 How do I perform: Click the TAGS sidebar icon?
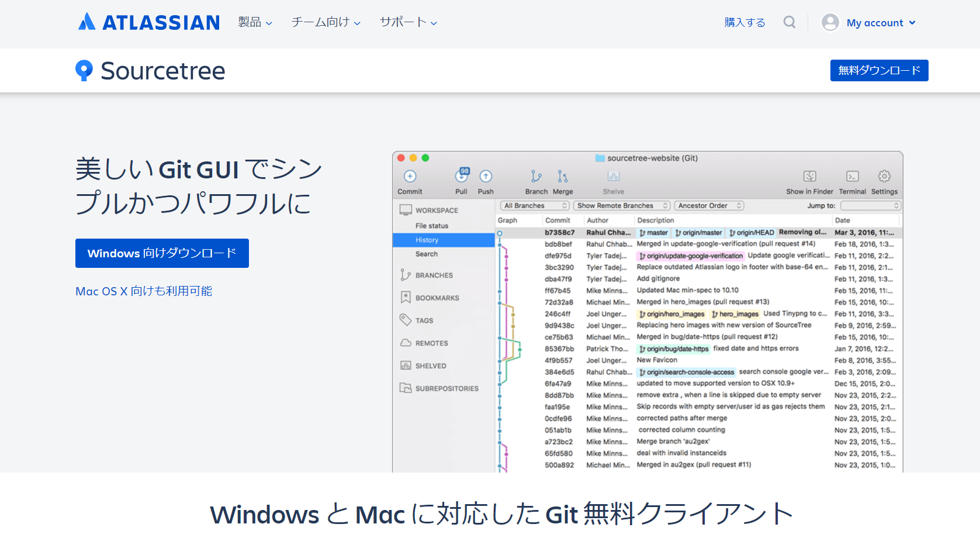pos(406,320)
